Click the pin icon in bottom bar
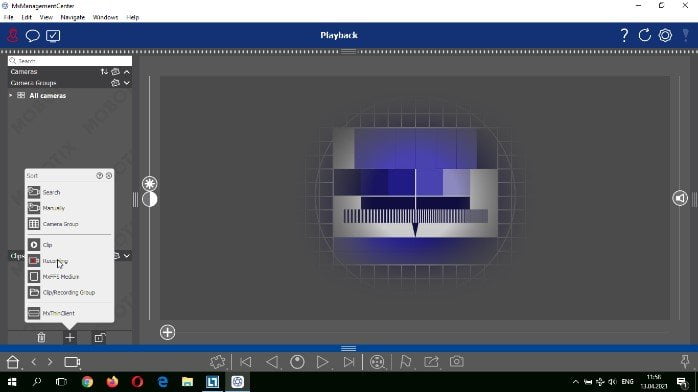This screenshot has width=698, height=392. pos(685,361)
